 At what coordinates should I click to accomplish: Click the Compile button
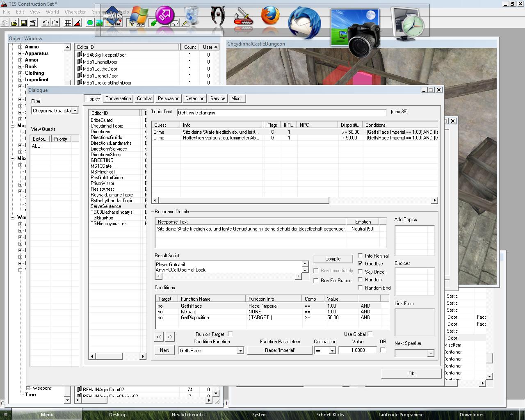[333, 259]
